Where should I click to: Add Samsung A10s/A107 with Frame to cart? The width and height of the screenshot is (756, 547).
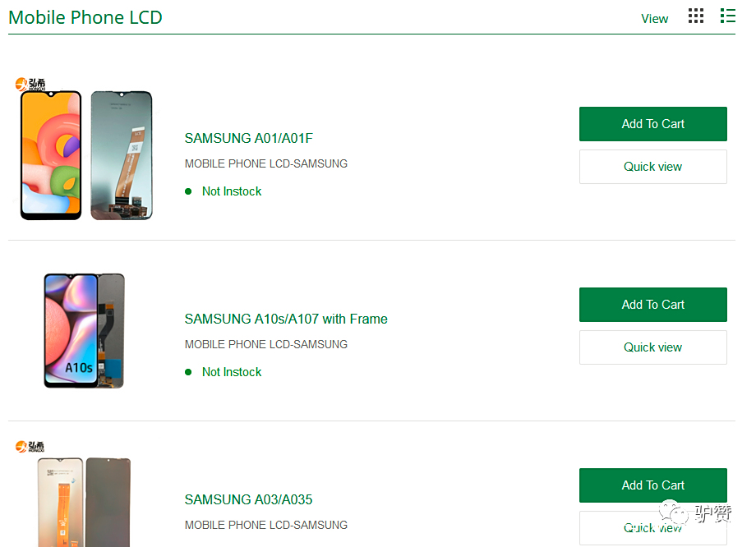coord(652,305)
